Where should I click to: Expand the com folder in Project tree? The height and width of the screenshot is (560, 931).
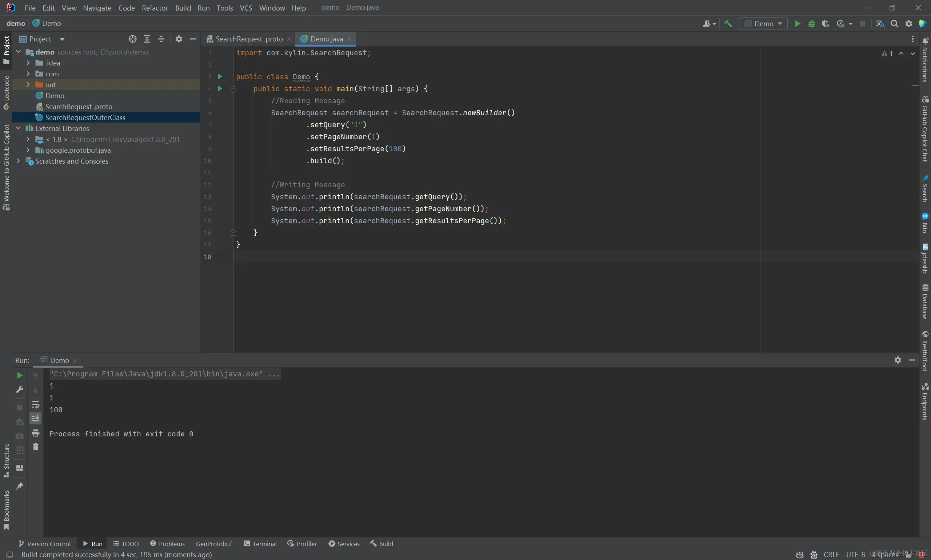click(28, 74)
